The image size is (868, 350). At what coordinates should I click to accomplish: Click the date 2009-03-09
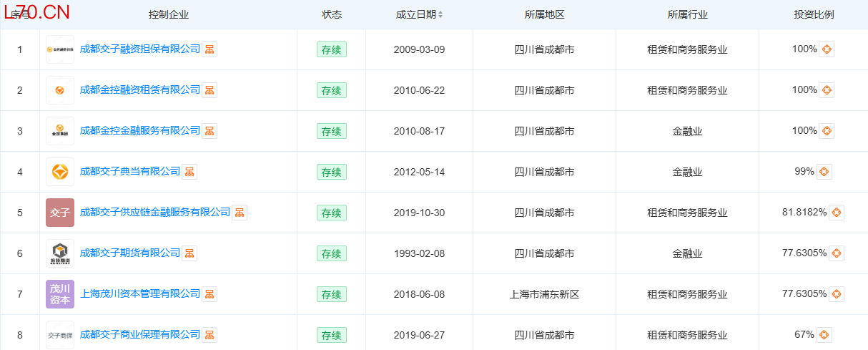pyautogui.click(x=419, y=49)
